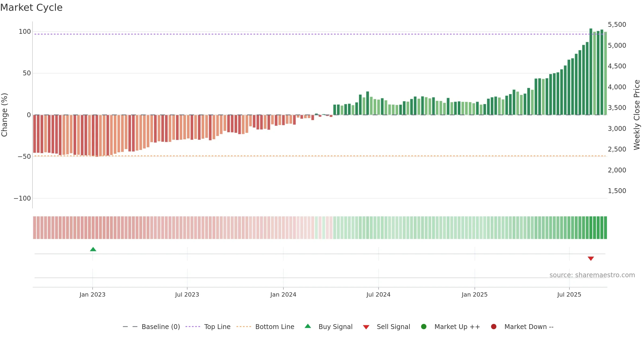Click the green Buy Signal triangle marker

point(93,249)
